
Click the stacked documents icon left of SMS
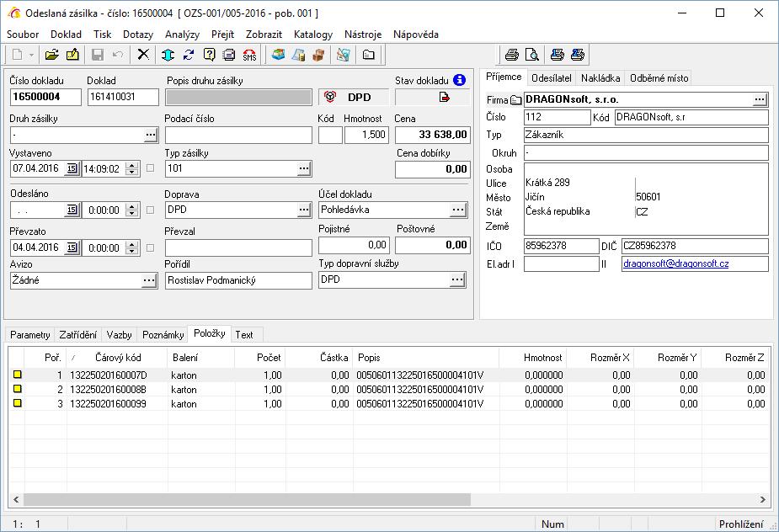point(229,55)
